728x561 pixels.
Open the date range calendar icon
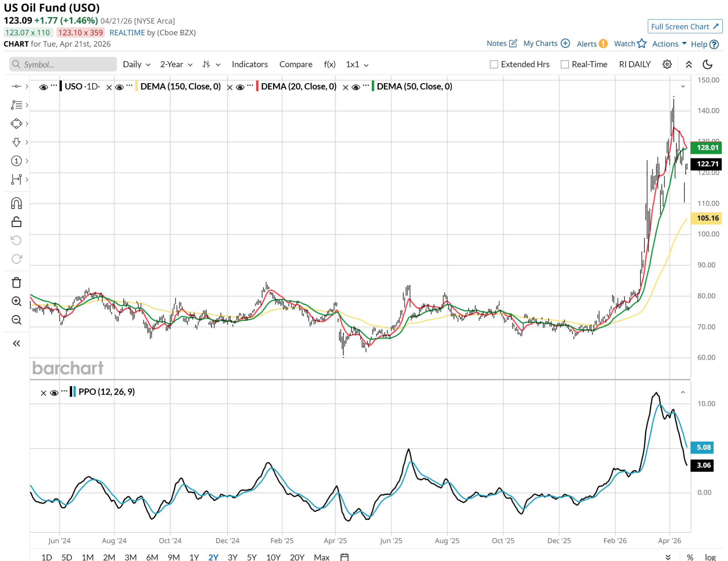click(x=344, y=557)
